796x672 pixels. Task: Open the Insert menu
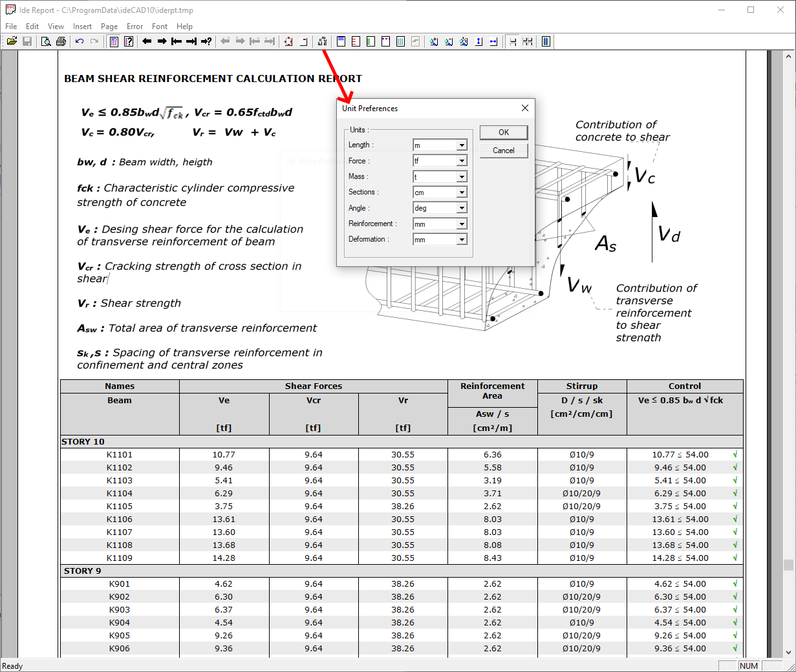[x=82, y=26]
